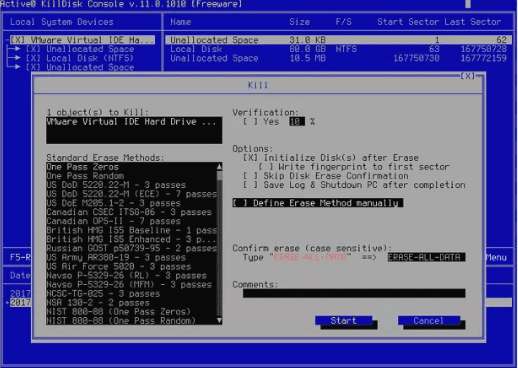Toggle VMware Virtual IDE Ha... device checkbox

point(17,40)
